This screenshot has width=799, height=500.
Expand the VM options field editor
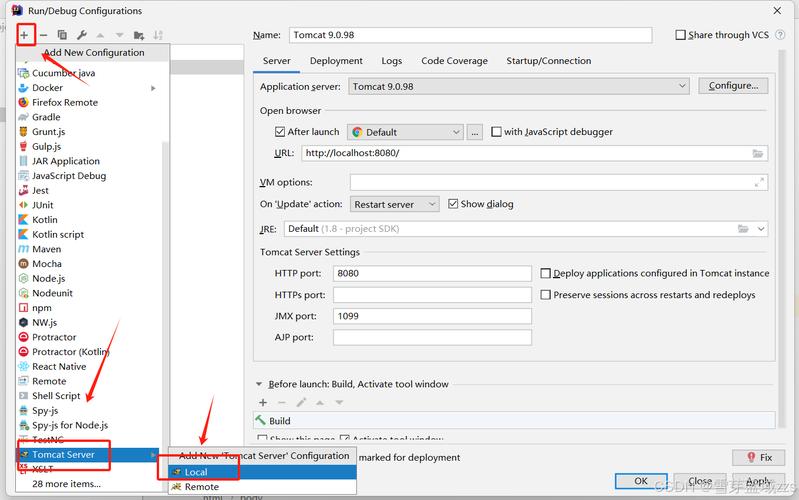[759, 182]
